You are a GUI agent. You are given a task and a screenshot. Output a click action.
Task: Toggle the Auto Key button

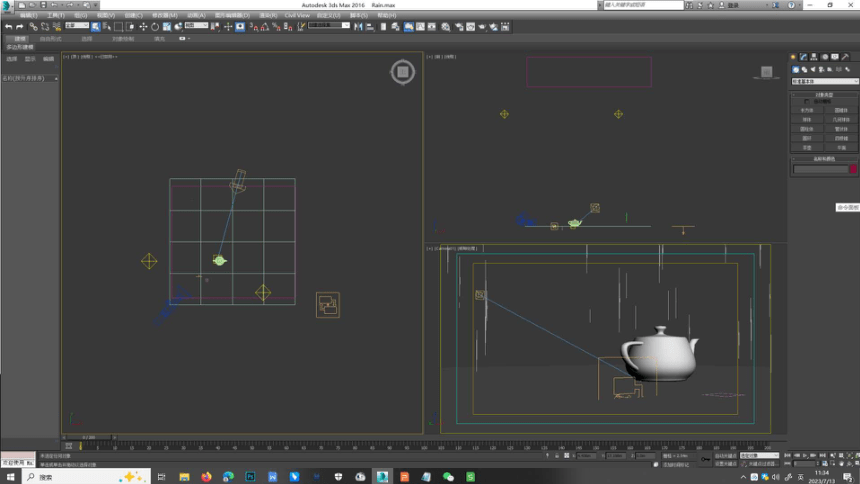point(726,455)
